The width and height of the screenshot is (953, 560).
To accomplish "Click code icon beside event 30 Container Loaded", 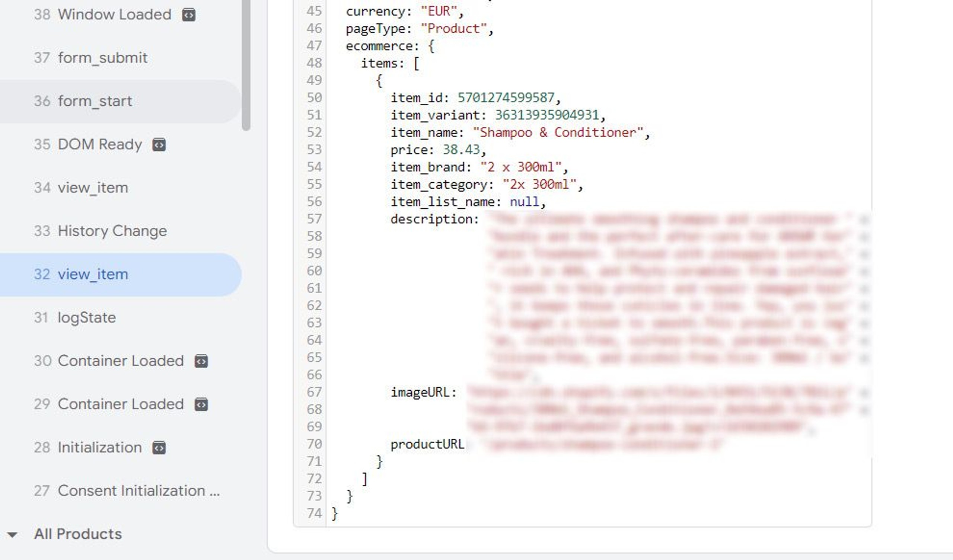I will click(x=201, y=361).
